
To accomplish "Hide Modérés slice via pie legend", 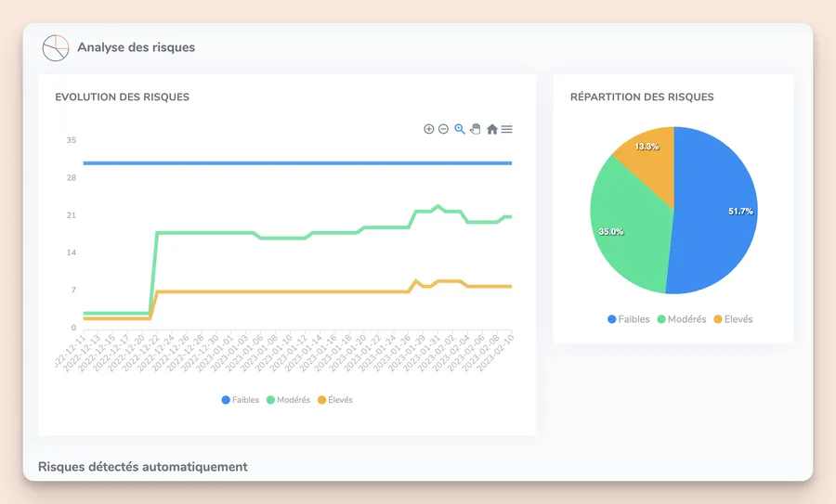I will (682, 319).
